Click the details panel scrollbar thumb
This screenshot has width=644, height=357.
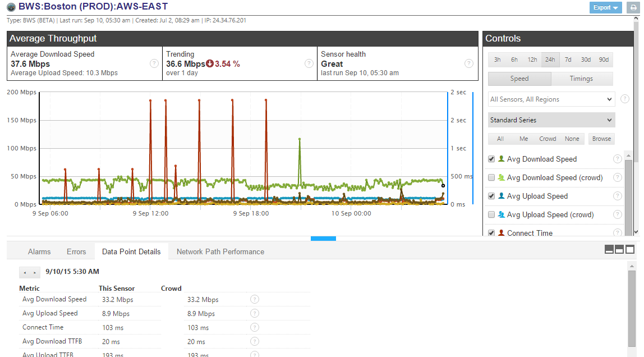(x=632, y=309)
